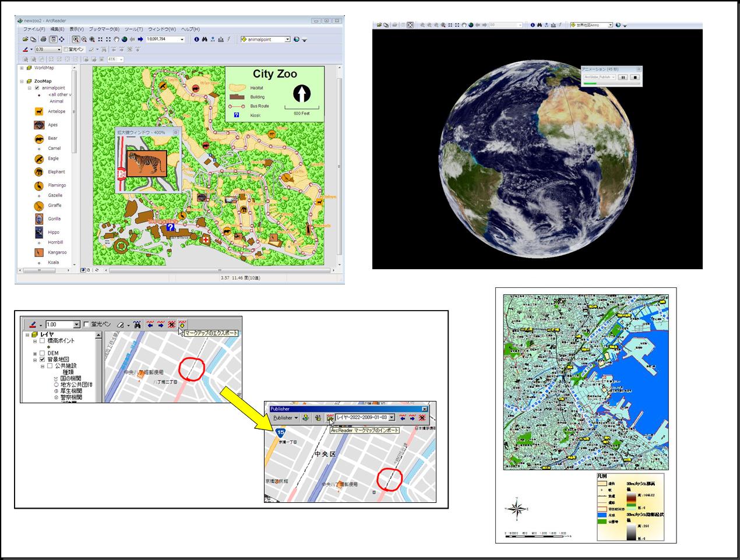Open the 1.00 pen width dropdown
The height and width of the screenshot is (560, 740).
click(x=76, y=325)
